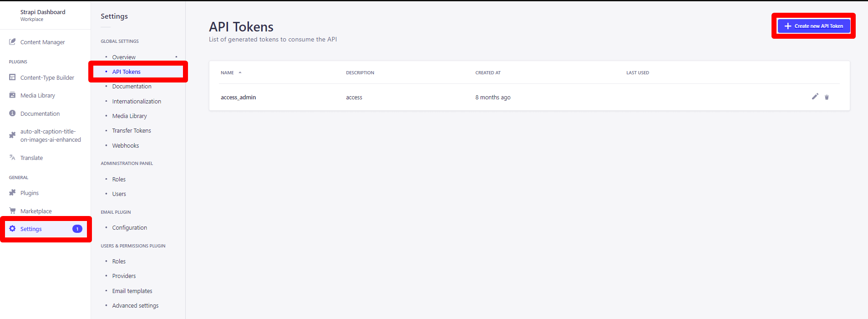The image size is (868, 319).
Task: Open Translate plugin page
Action: [x=31, y=158]
